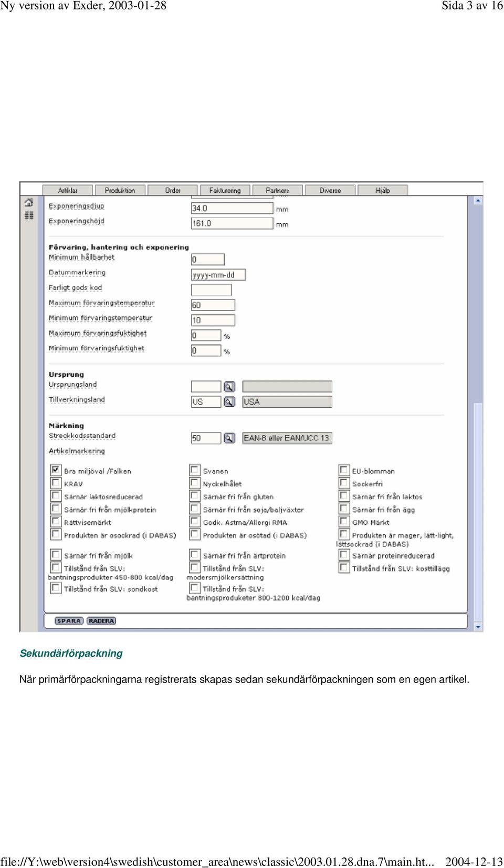Image resolution: width=504 pixels, height=868 pixels.
Task: Open the Produktion menu tab
Action: 120,190
